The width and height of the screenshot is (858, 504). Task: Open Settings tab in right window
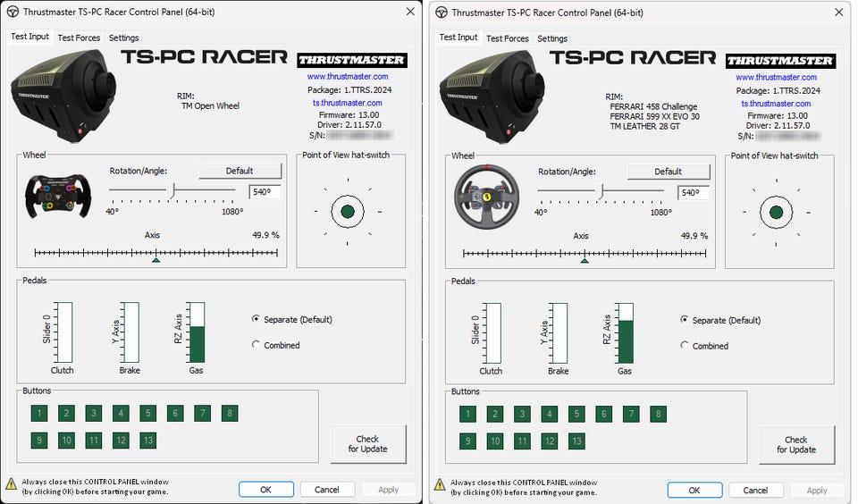552,38
